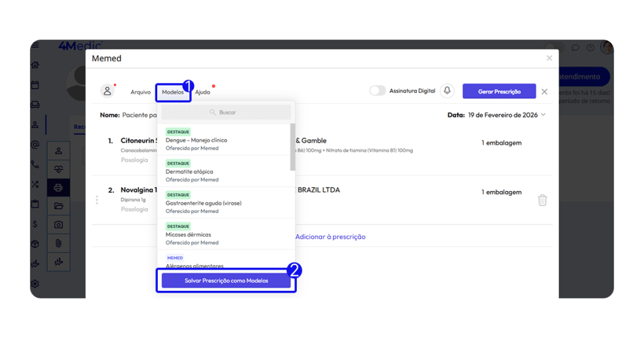Click Salvar Prescrição como Modelos button

226,281
